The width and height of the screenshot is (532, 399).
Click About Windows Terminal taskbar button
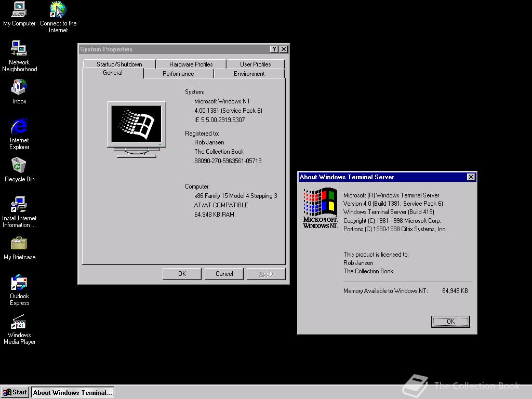click(x=73, y=393)
